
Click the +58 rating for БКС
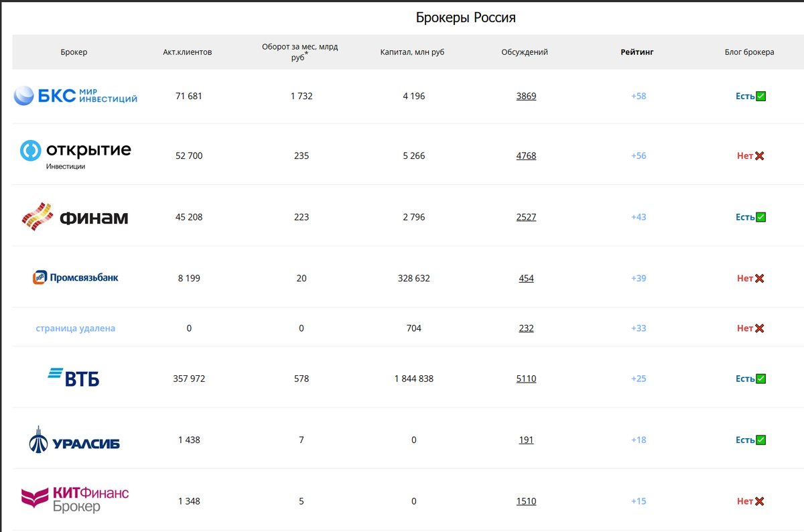pyautogui.click(x=639, y=96)
